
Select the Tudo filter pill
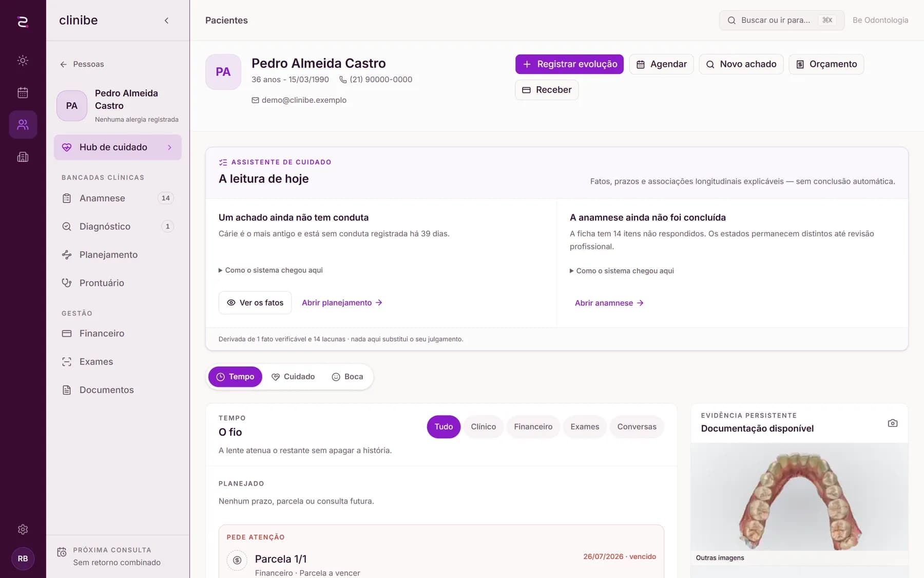tap(444, 427)
